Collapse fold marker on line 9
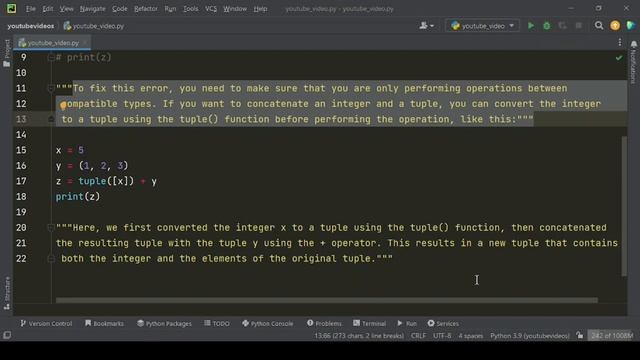Image resolution: width=640 pixels, height=360 pixels. coord(51,58)
